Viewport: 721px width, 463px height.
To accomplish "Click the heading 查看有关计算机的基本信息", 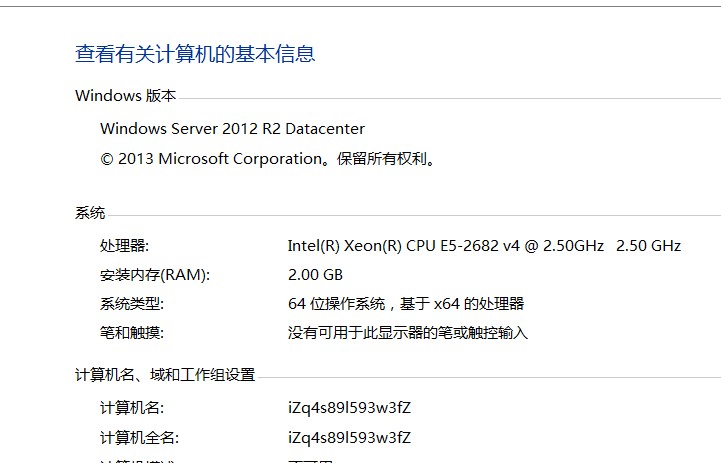I will 195,54.
